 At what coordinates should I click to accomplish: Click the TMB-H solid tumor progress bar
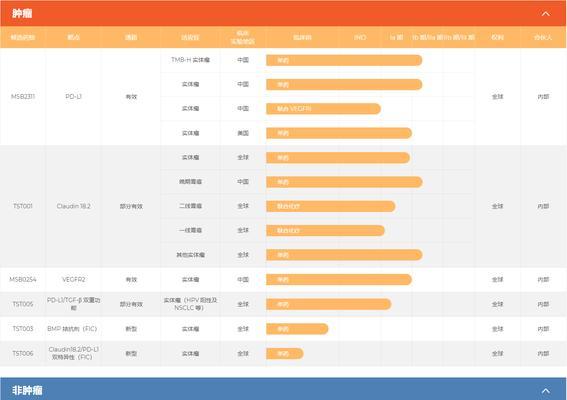[344, 60]
